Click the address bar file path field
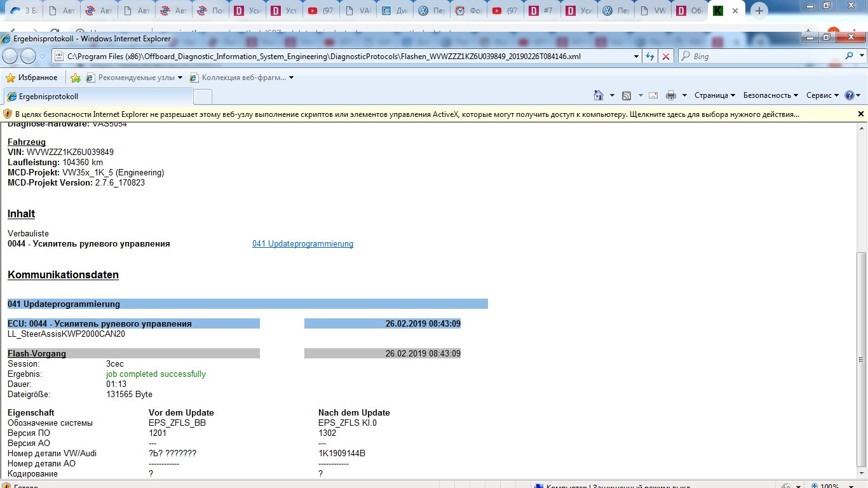This screenshot has height=488, width=868. [348, 57]
